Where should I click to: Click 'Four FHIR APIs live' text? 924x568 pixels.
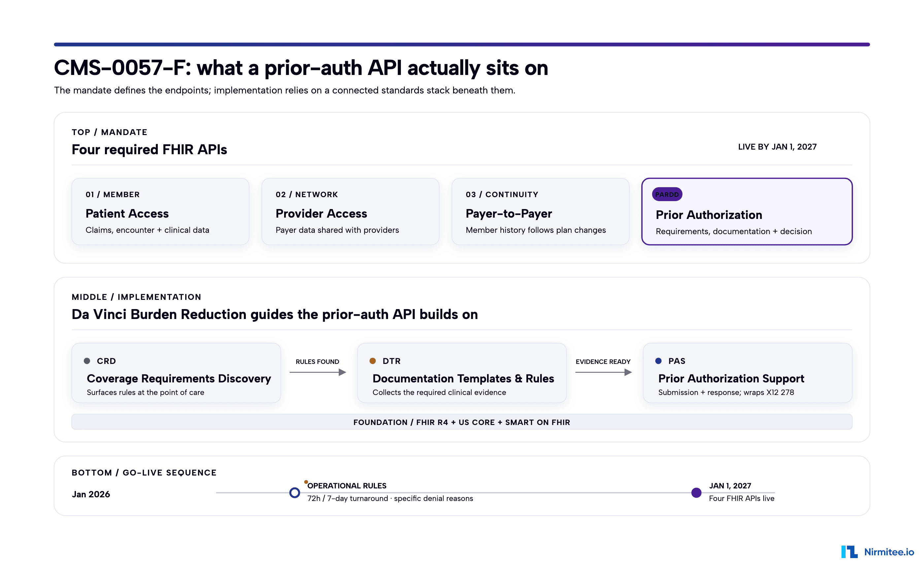[x=742, y=498]
